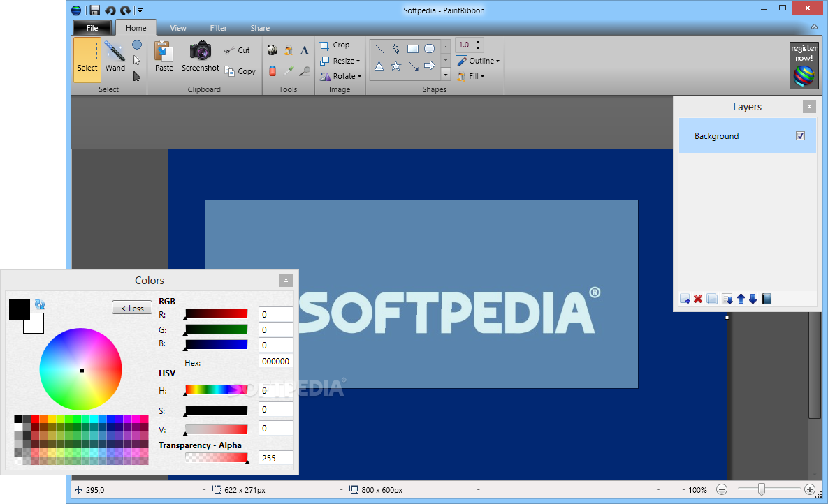Open the File menu
828x504 pixels.
tap(92, 28)
